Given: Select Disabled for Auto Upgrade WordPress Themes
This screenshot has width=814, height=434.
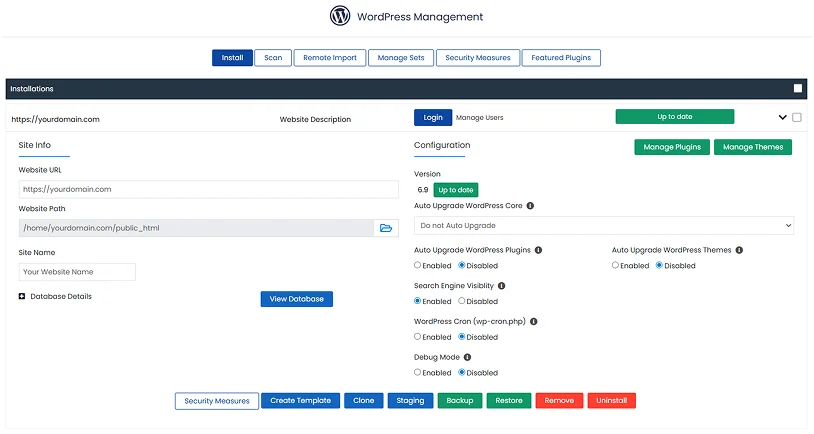Looking at the screenshot, I should [x=659, y=265].
